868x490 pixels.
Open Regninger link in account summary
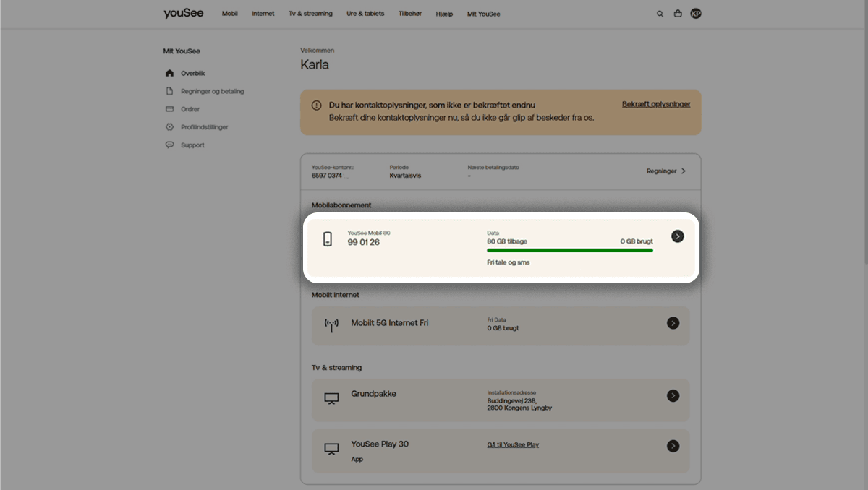[x=665, y=171]
